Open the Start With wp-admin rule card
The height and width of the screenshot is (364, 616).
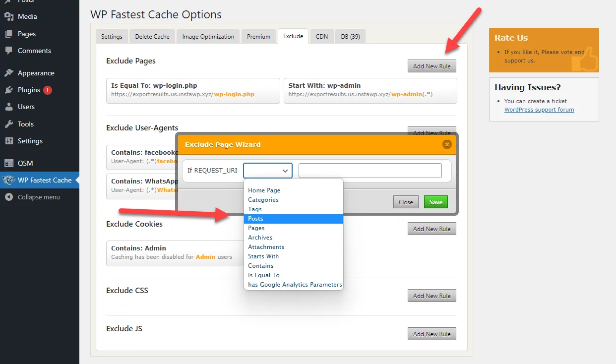tap(370, 90)
